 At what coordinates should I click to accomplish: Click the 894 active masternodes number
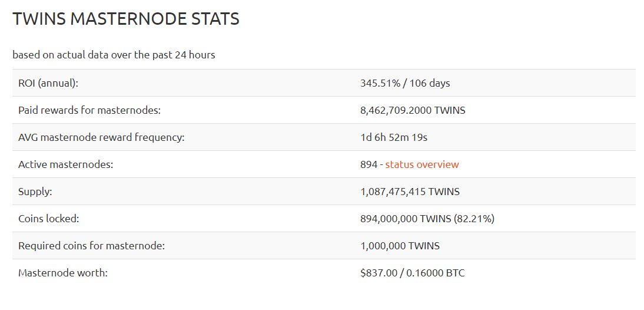coord(368,164)
